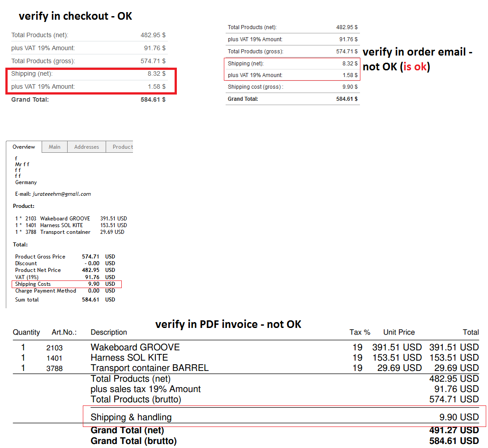
Task: Click the Tax % column header
Action: (360, 332)
